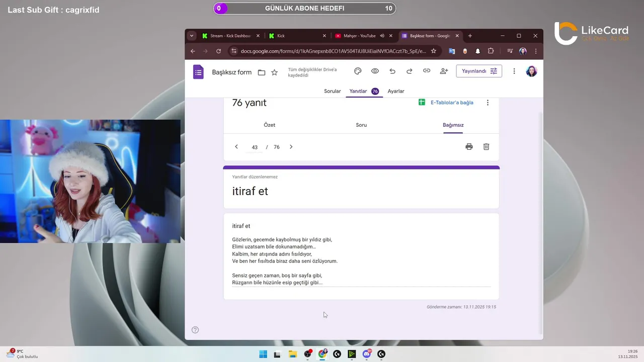This screenshot has height=362, width=644.
Task: Bookmark this page with the star
Action: point(434,51)
